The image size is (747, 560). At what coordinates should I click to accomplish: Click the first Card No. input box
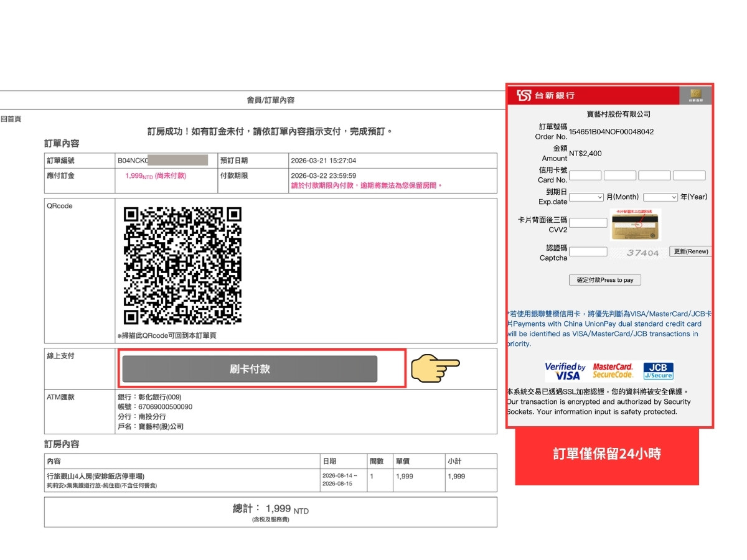pyautogui.click(x=585, y=175)
